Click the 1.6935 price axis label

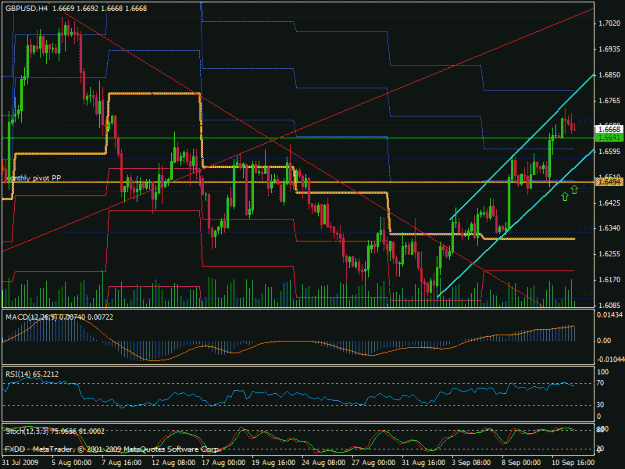click(x=609, y=49)
